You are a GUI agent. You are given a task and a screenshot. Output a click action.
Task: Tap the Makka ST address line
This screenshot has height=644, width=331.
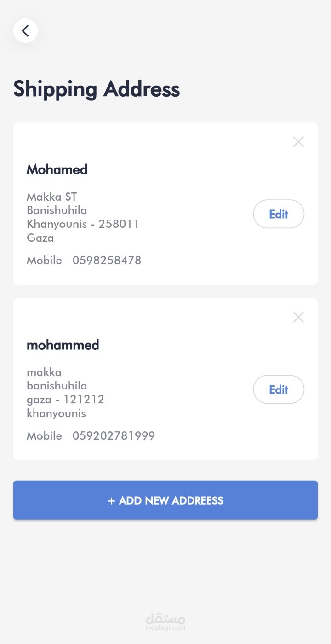[x=52, y=197]
